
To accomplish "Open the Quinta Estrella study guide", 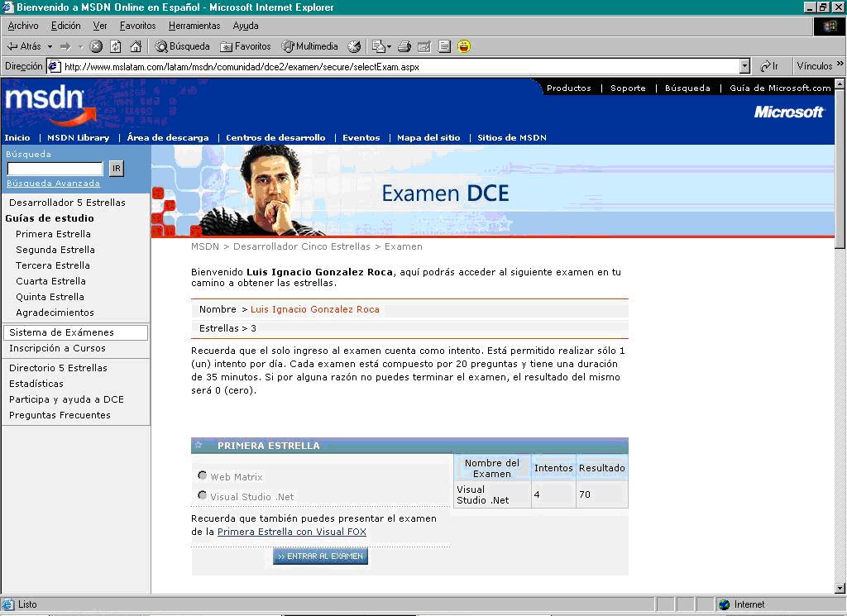I will [x=50, y=296].
